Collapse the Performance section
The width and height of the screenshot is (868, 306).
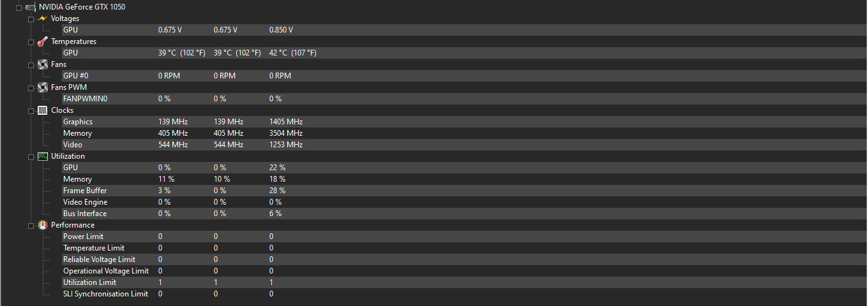coord(31,226)
